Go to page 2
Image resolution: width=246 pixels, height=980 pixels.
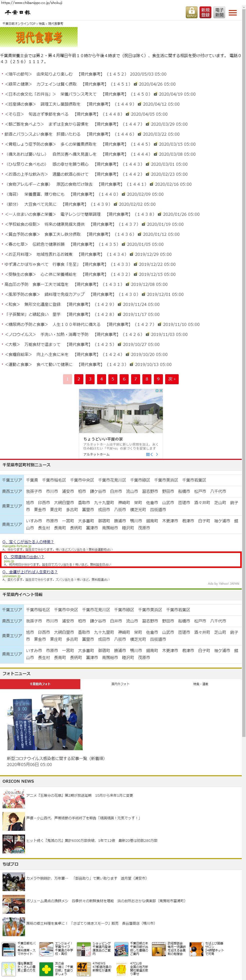(79, 379)
